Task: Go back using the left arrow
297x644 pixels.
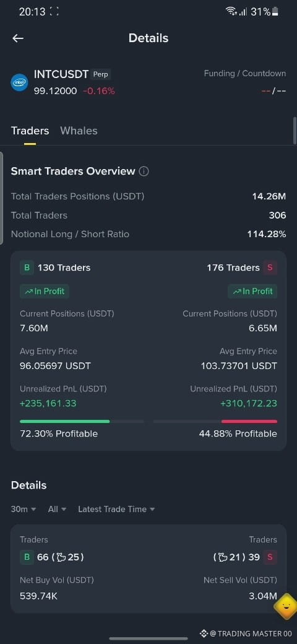Action: tap(18, 38)
